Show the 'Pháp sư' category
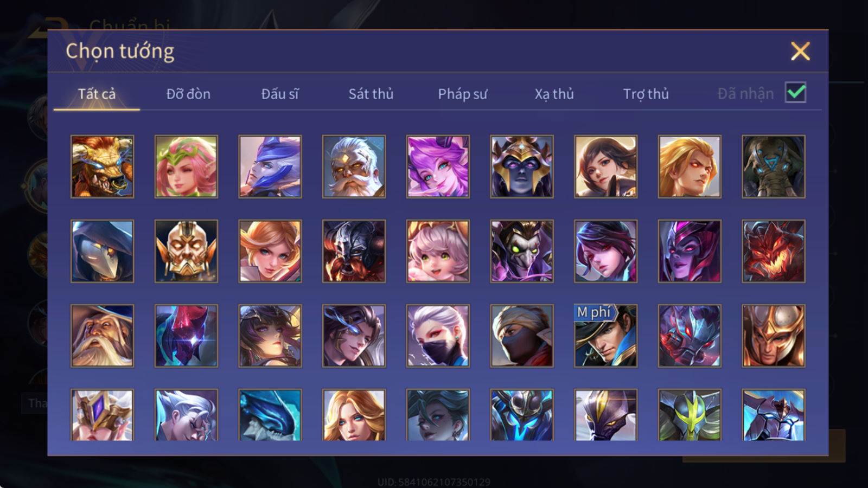This screenshot has height=488, width=868. pyautogui.click(x=463, y=94)
